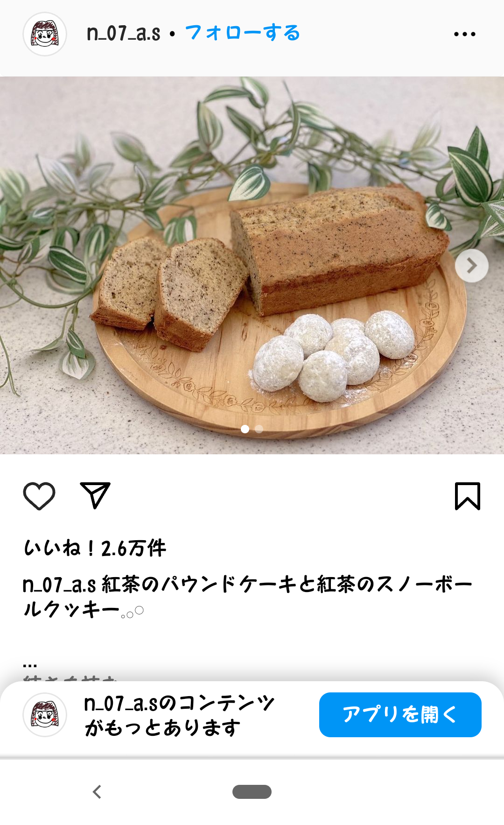Viewport: 504px width, 825px height.
Task: Tap the Android back arrow
Action: pyautogui.click(x=97, y=792)
